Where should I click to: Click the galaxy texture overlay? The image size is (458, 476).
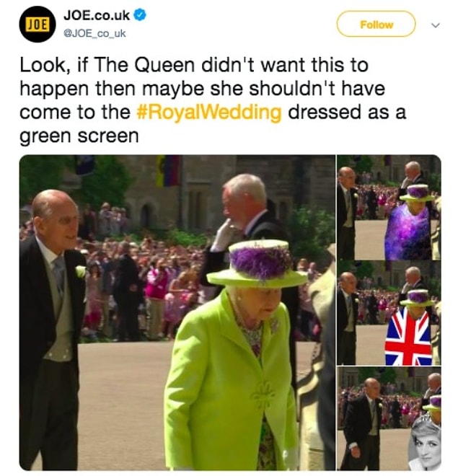(408, 232)
